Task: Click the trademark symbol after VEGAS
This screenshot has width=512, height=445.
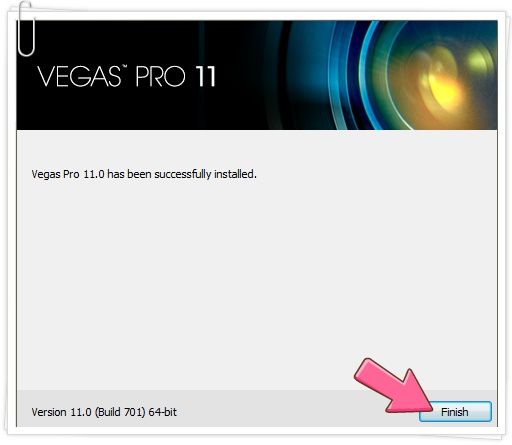Action: click(124, 67)
